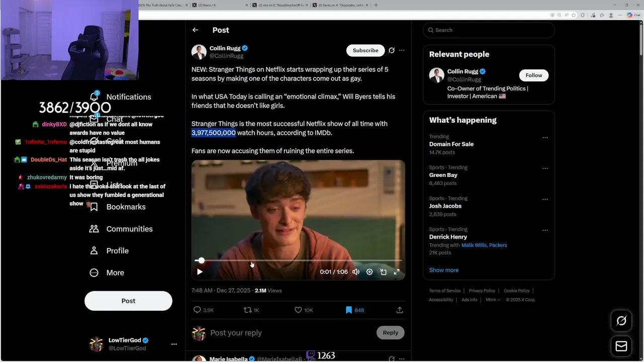
Task: Seek the video progress bar
Action: coord(298,260)
